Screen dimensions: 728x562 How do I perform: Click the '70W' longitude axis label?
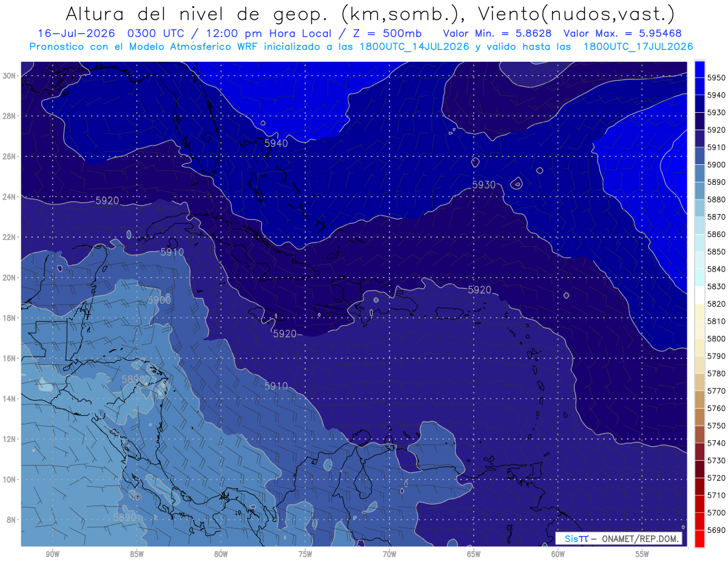pyautogui.click(x=389, y=554)
